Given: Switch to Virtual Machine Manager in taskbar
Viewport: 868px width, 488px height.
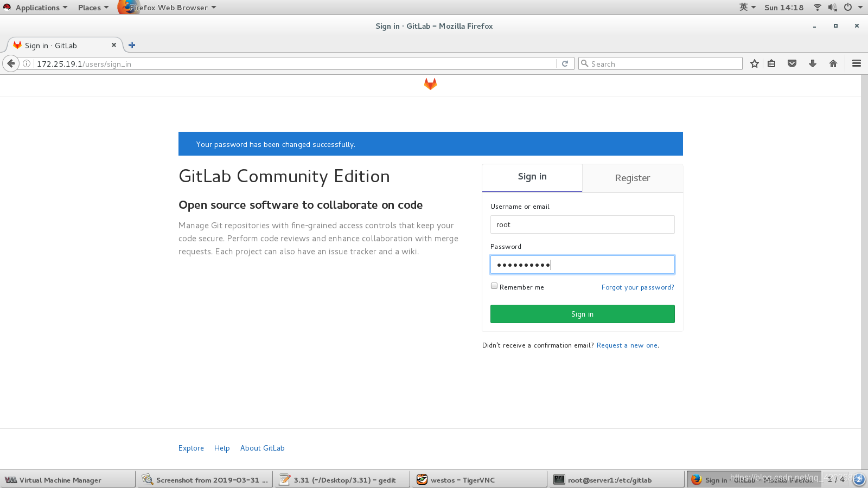Looking at the screenshot, I should (x=68, y=480).
